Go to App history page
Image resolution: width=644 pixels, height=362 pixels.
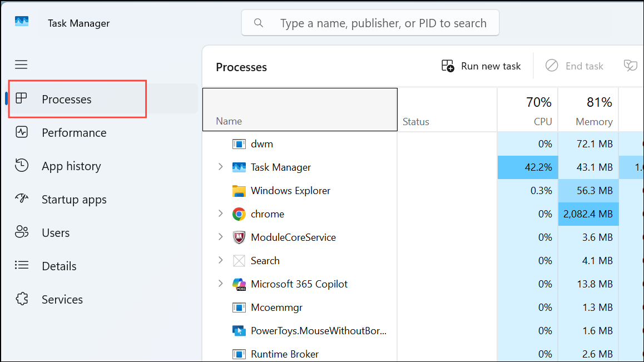tap(103, 166)
